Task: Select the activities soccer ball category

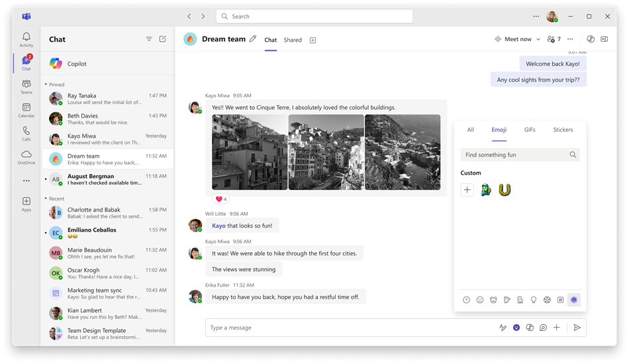Action: 547,300
